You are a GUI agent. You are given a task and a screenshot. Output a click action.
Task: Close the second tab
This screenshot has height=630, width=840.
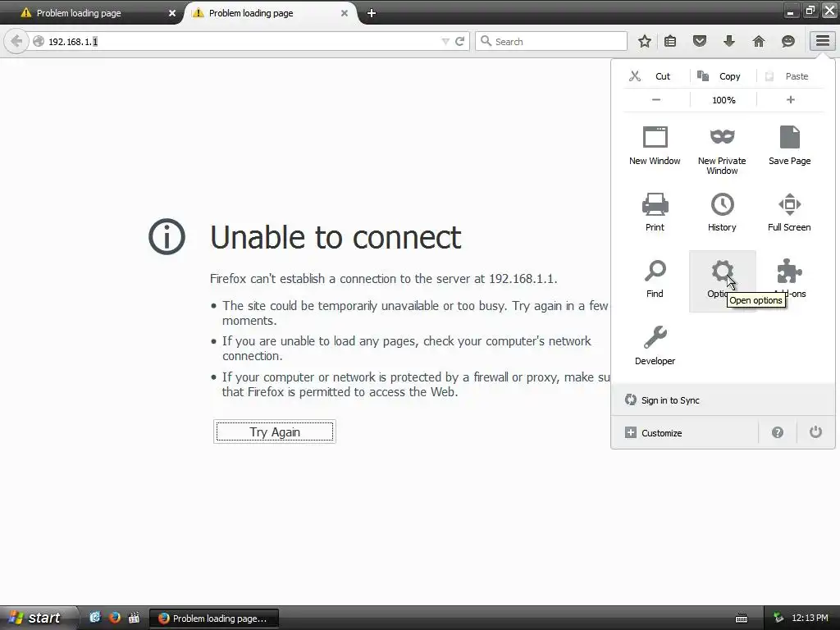(345, 13)
